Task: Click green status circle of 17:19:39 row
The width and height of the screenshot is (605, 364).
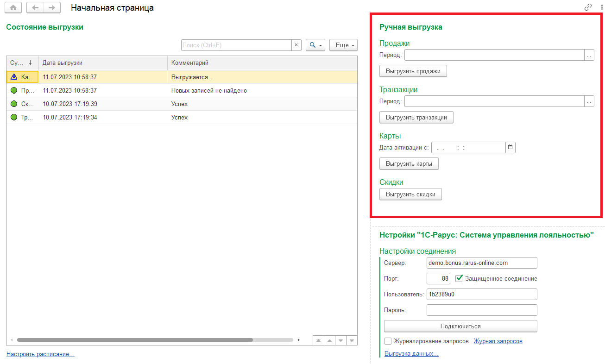Action: pos(14,104)
